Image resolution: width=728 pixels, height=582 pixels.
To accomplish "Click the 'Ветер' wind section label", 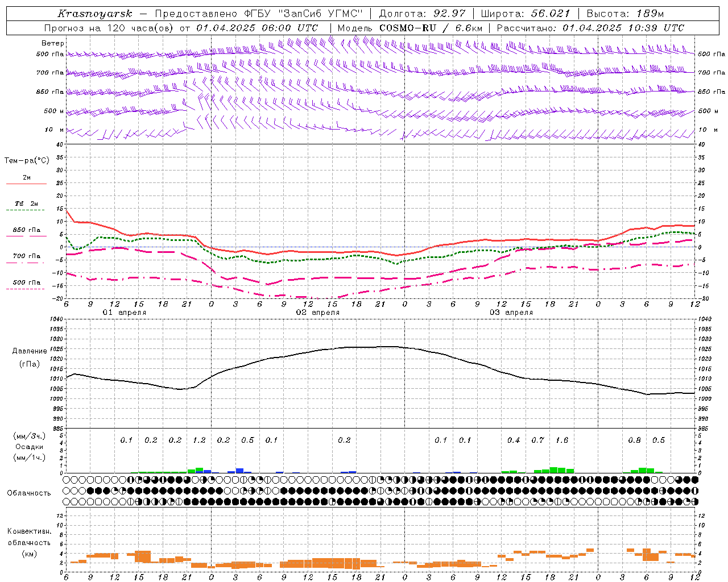I will click(53, 43).
